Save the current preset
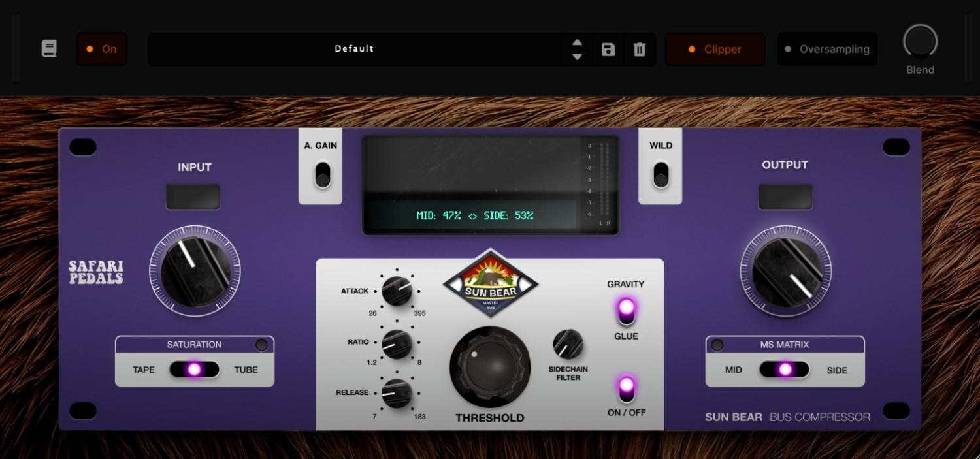The height and width of the screenshot is (459, 980). coord(608,49)
